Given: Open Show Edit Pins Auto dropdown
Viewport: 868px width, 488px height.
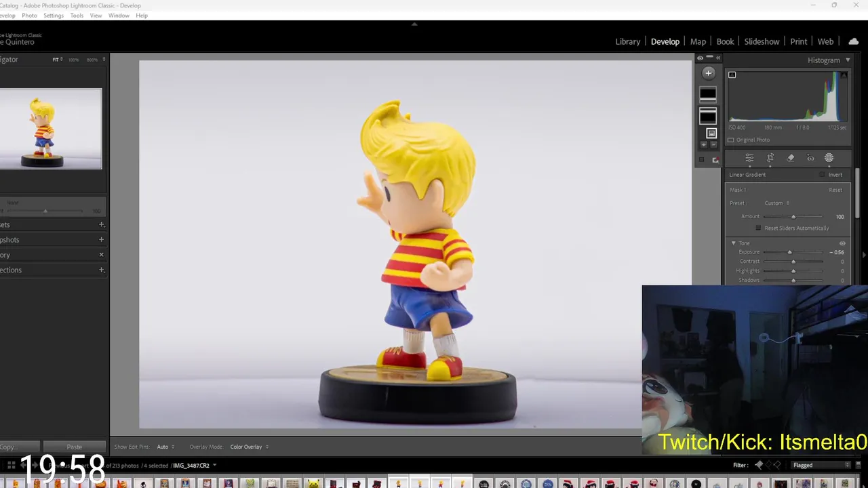Looking at the screenshot, I should pos(165,447).
